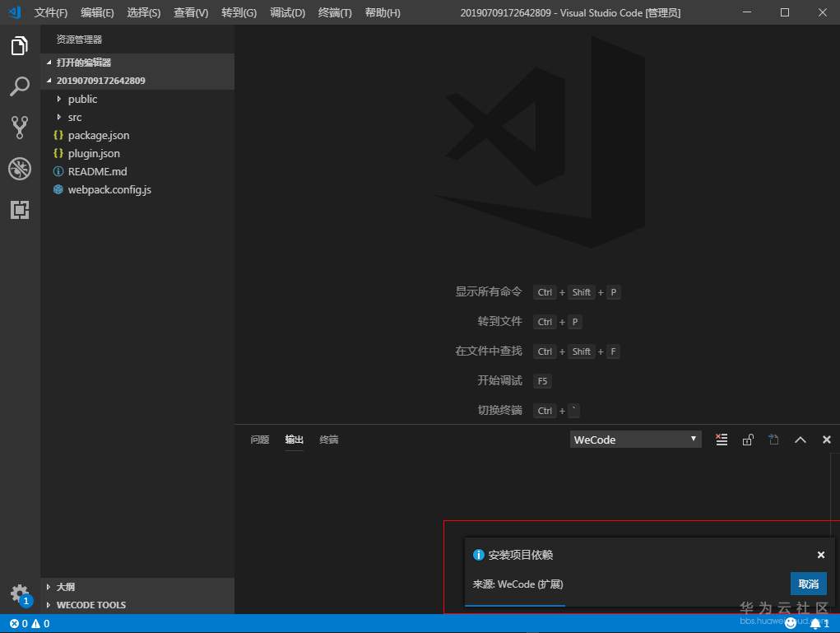Click the install progress bar in notification
This screenshot has width=840, height=633.
515,606
